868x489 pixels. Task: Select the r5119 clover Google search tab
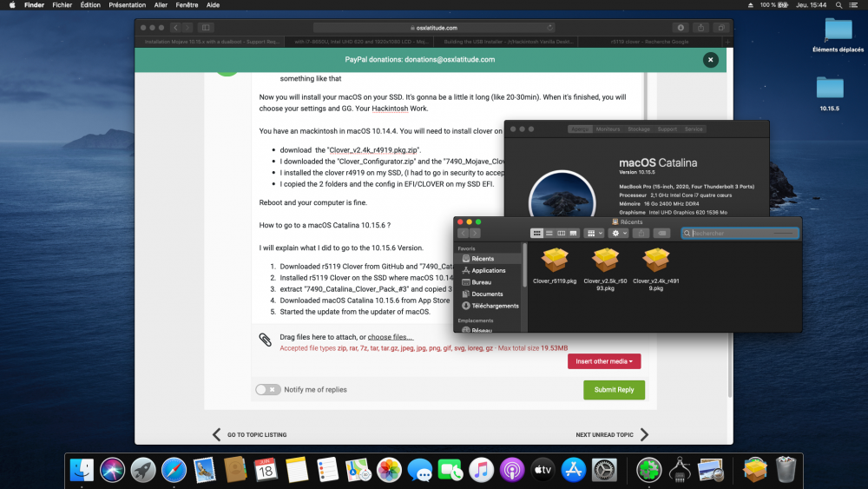pyautogui.click(x=649, y=42)
